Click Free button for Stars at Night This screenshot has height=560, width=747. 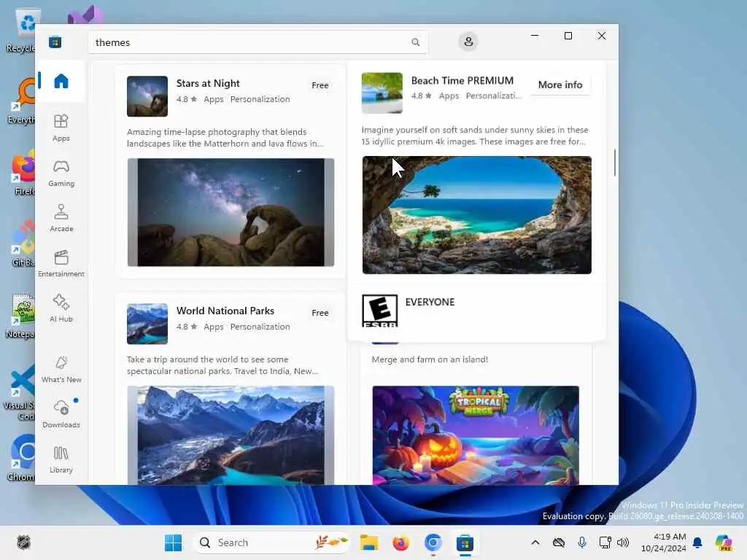click(320, 85)
